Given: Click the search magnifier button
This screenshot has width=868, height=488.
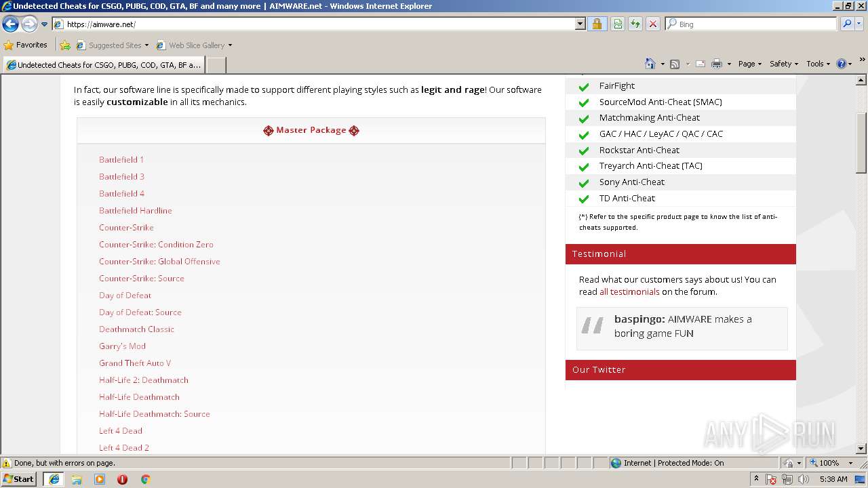Looking at the screenshot, I should 846,24.
